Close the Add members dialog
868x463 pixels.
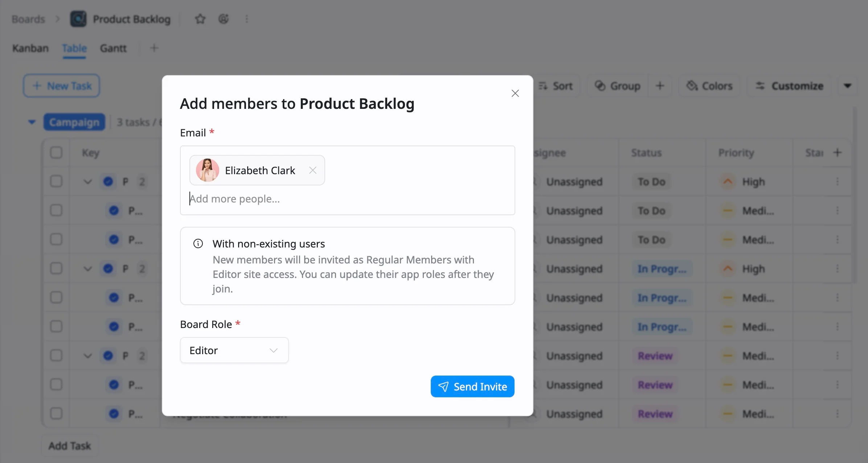tap(515, 93)
